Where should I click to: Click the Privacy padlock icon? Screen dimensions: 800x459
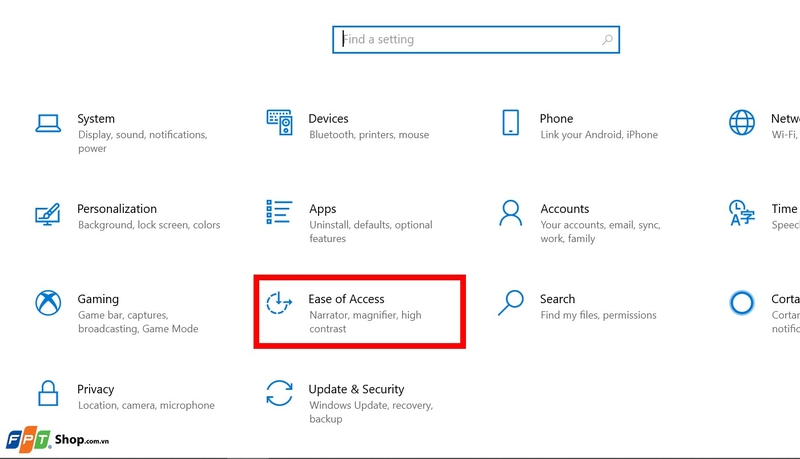tap(48, 393)
